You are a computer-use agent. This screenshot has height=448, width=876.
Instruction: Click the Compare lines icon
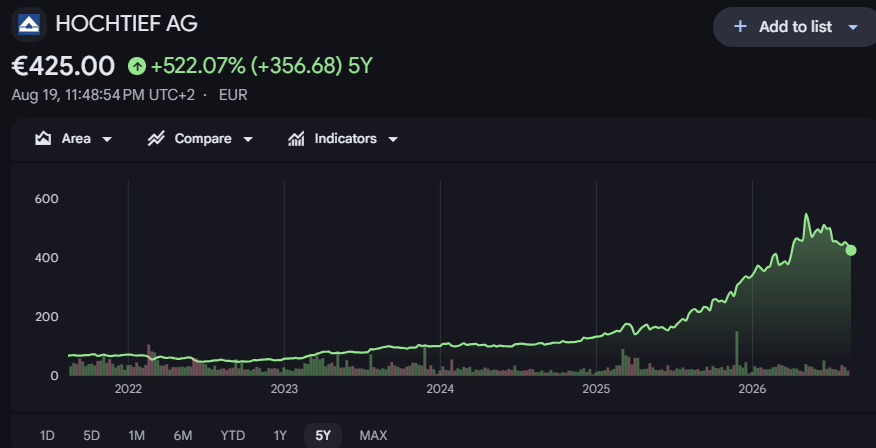(x=156, y=139)
